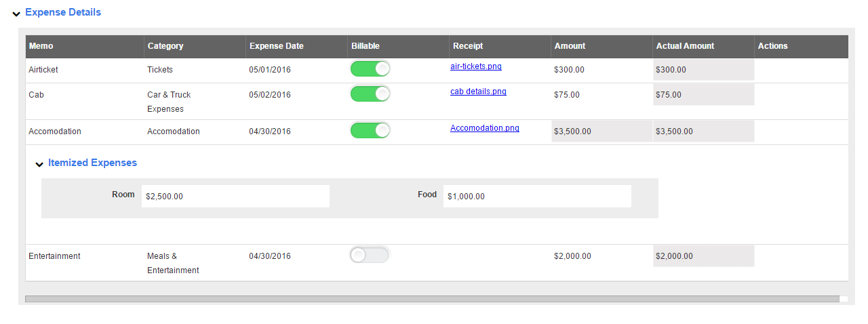Disable billable for Accomodation row
Screen dimensions: 868x324
(x=370, y=130)
